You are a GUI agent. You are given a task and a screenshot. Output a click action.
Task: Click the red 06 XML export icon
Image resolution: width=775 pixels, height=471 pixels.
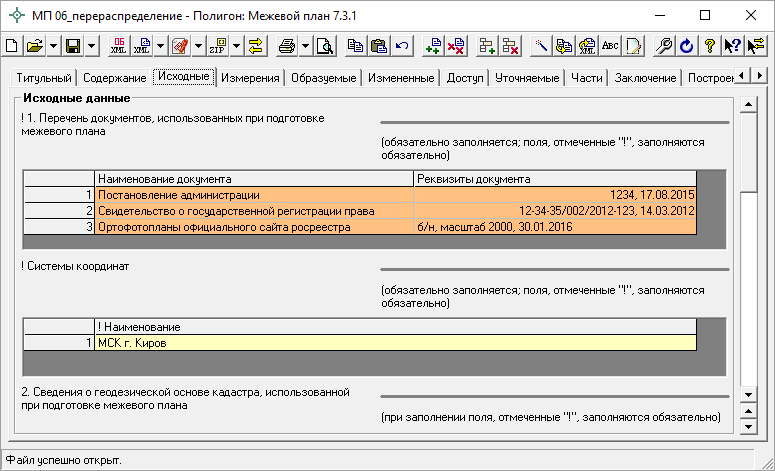coord(119,46)
